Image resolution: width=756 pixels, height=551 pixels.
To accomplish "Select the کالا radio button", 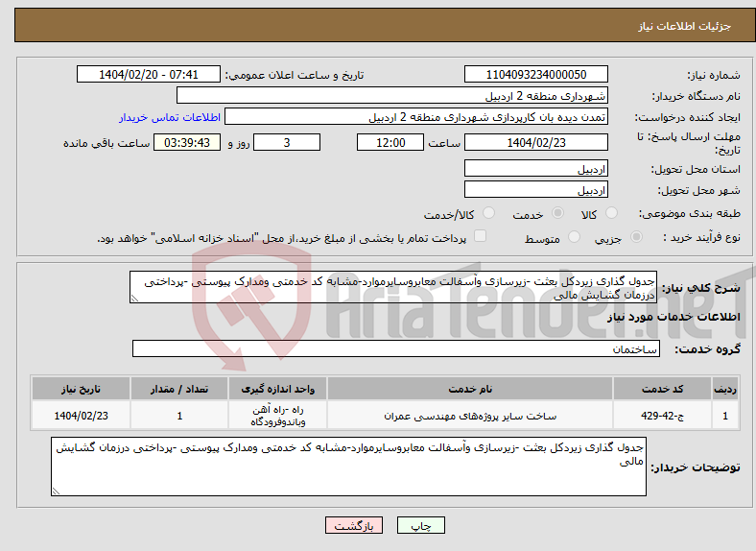I will click(611, 213).
